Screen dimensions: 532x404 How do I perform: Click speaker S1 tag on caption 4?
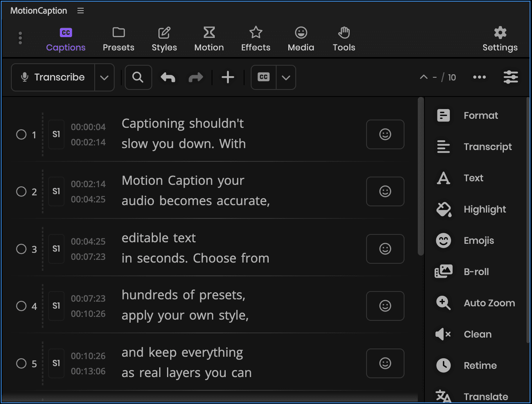point(56,306)
